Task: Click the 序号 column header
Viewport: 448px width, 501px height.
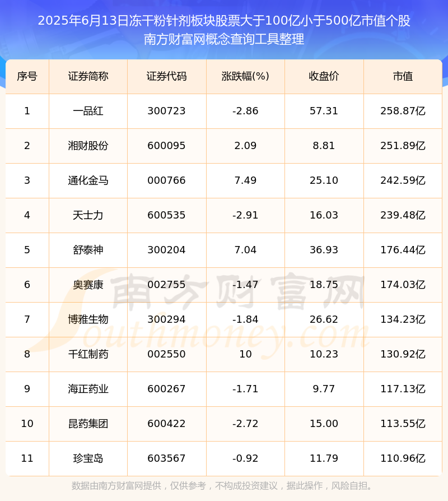Action: coord(27,76)
